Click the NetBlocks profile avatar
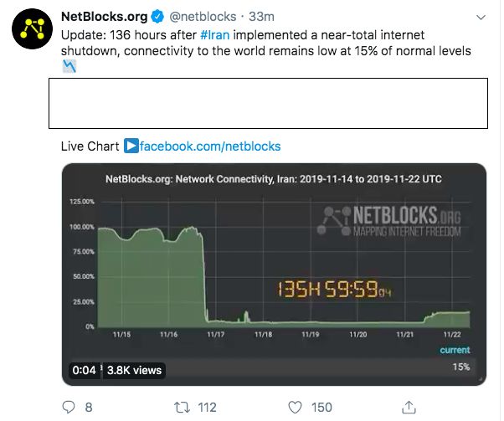 click(x=33, y=30)
